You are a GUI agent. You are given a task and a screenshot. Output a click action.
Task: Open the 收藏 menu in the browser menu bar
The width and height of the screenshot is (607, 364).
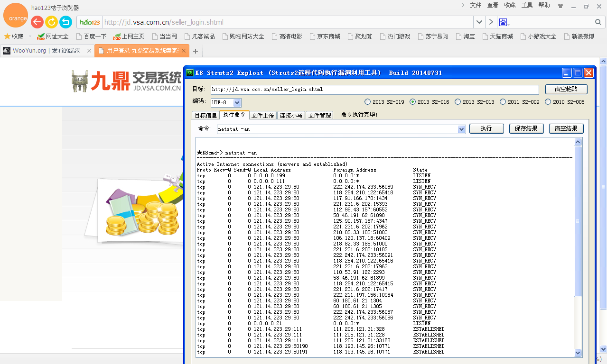point(510,5)
